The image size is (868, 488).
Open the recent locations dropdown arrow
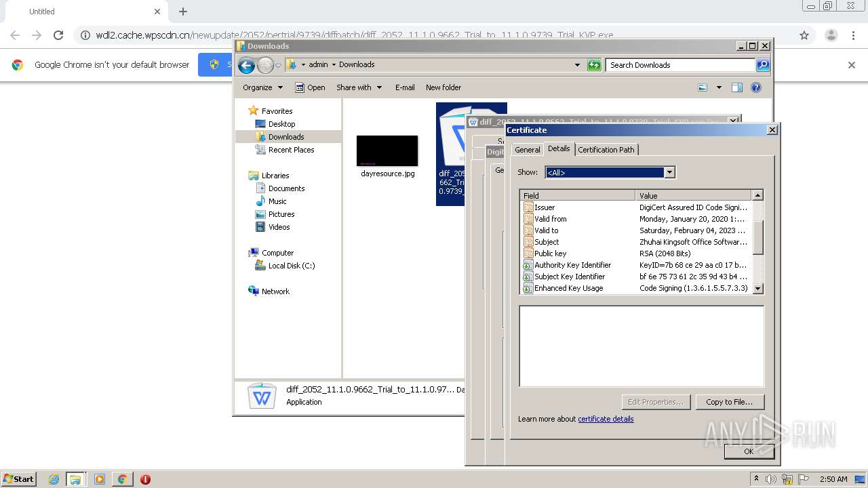[278, 65]
